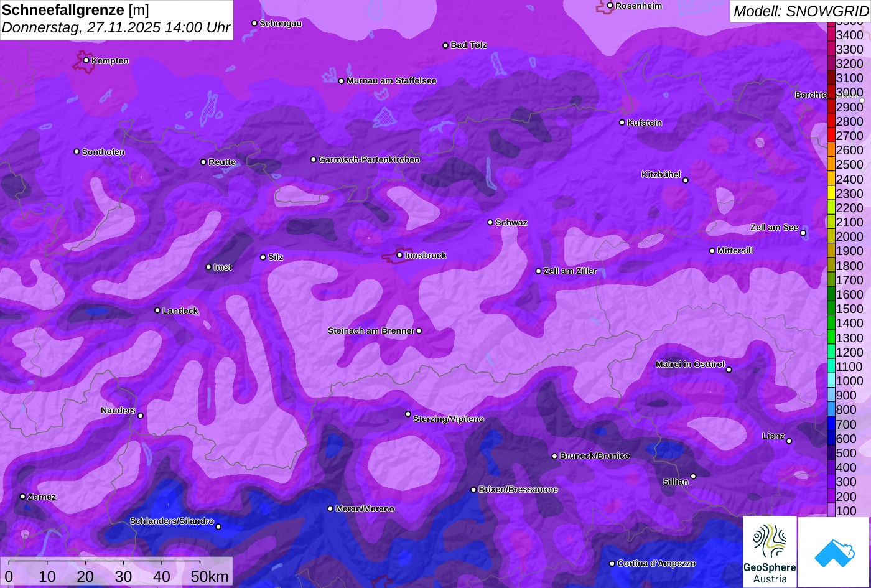Click the Schongau marker dot
This screenshot has width=871, height=588.
tap(254, 23)
